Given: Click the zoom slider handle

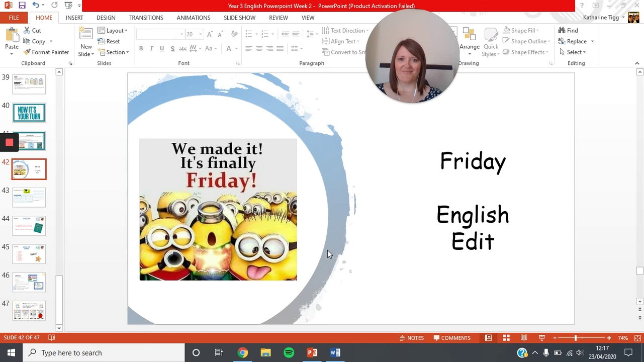Looking at the screenshot, I should (x=576, y=338).
